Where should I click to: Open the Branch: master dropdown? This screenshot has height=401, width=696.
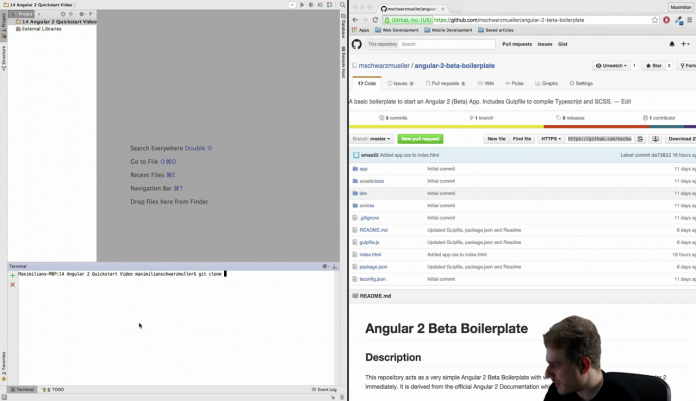coord(372,139)
